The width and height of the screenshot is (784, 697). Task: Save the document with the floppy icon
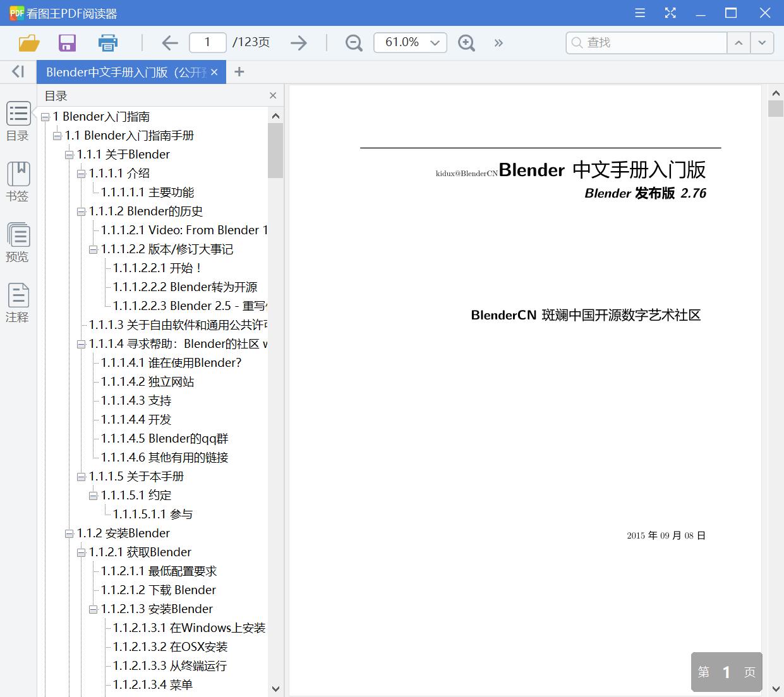[67, 43]
